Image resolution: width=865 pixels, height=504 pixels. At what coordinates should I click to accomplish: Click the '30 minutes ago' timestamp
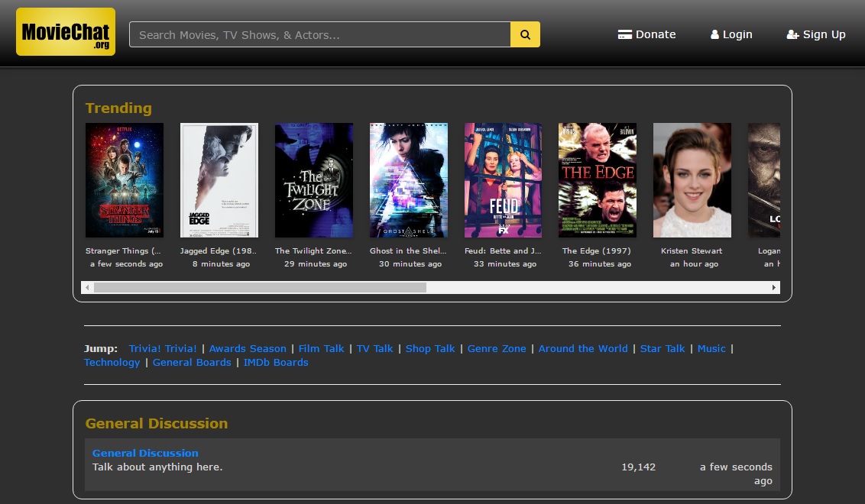pyautogui.click(x=410, y=264)
